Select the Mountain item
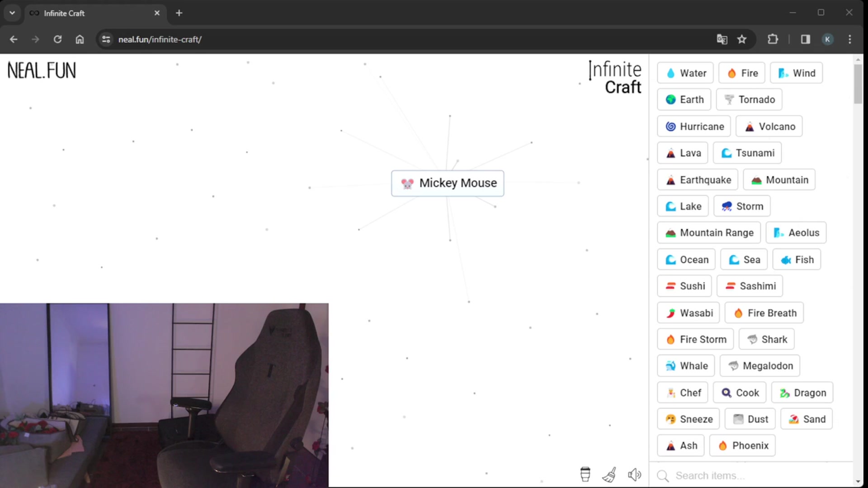The image size is (868, 488). 779,180
